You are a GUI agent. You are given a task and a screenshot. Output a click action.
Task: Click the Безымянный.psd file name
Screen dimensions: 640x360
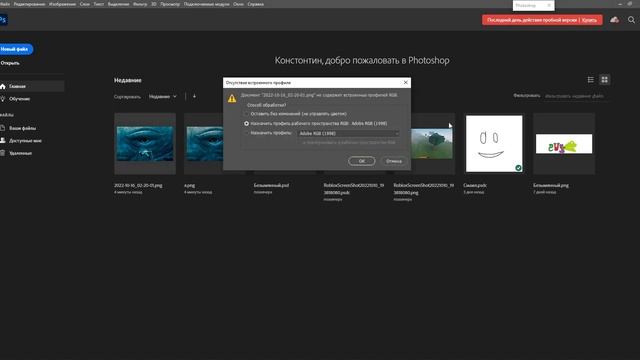tap(271, 185)
